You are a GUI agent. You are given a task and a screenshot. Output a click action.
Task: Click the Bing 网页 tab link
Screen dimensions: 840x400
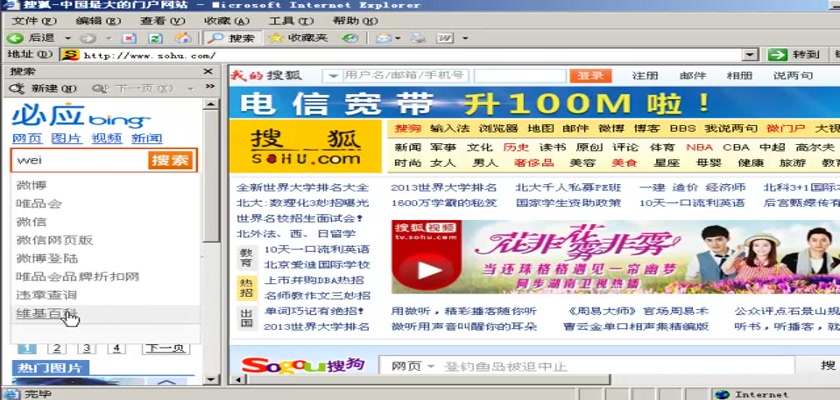(x=27, y=139)
